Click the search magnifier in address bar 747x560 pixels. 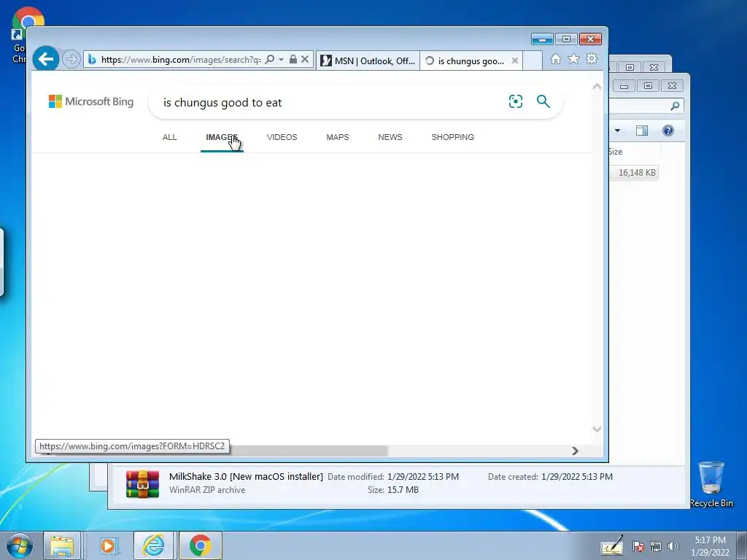point(270,60)
